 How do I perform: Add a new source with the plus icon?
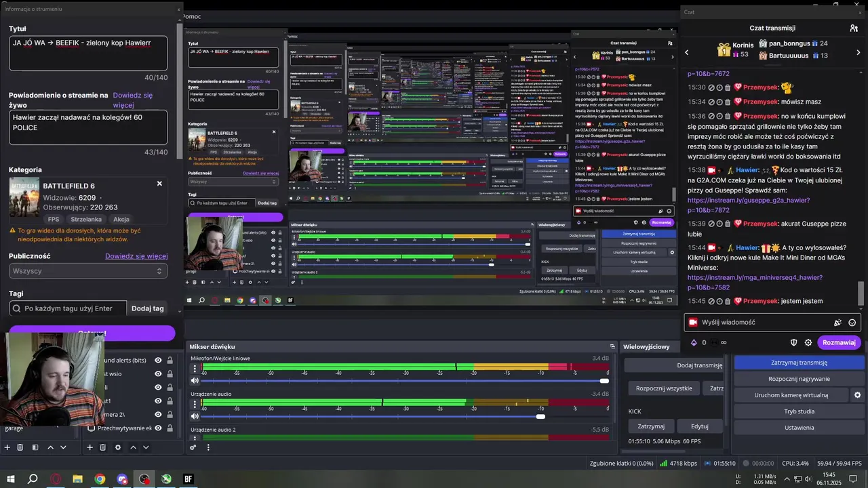click(x=90, y=447)
